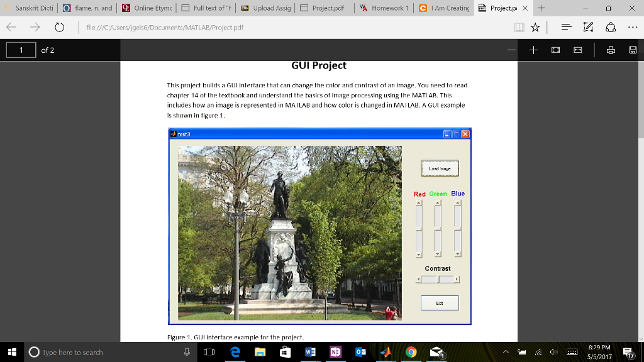Click the Figure 1 caption text
Screen dimensions: 644x362
[235, 337]
